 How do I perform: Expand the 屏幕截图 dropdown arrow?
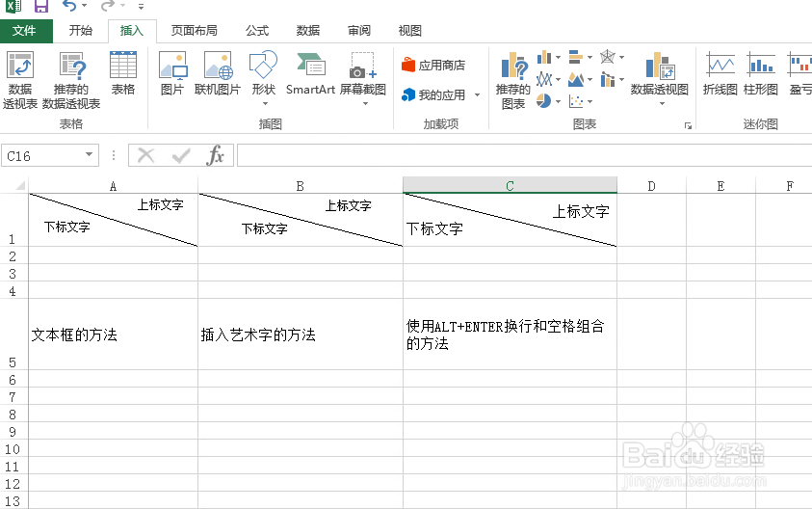[365, 104]
